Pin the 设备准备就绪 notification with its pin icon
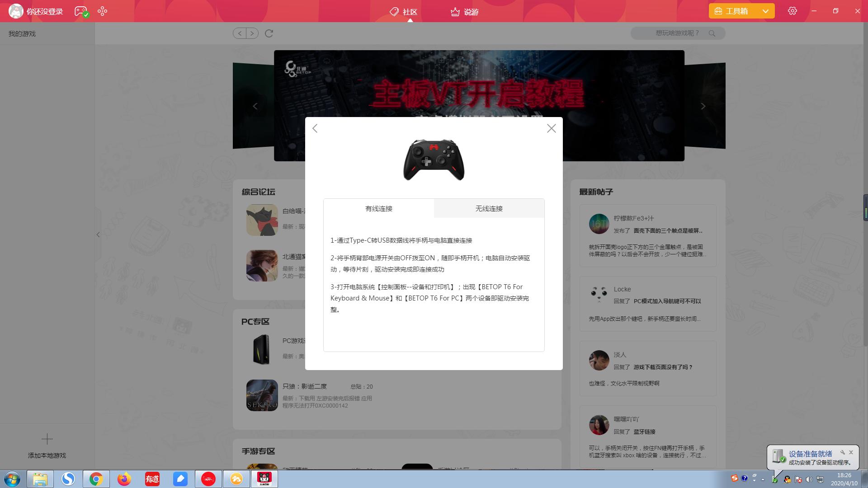 843,452
